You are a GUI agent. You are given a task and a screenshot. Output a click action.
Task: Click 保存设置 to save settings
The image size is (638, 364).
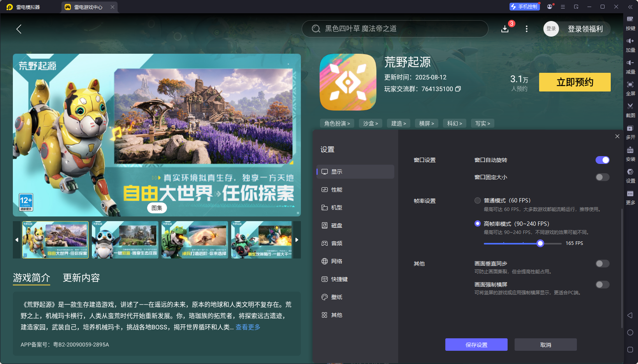476,345
